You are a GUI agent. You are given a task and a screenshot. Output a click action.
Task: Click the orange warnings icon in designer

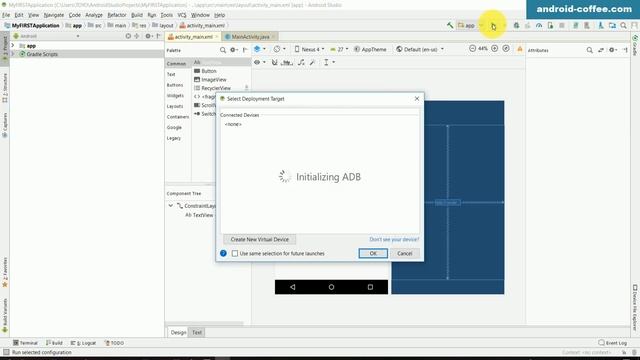pyautogui.click(x=520, y=49)
